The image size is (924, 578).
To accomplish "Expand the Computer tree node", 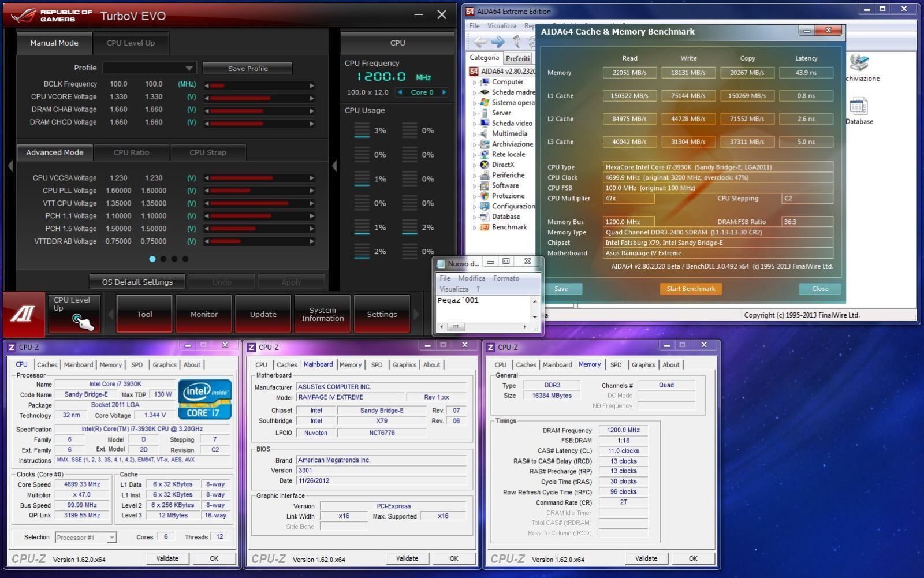I will pos(475,83).
